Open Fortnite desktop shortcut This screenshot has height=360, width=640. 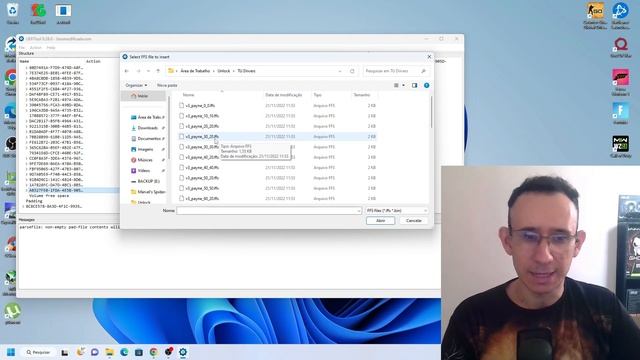pyautogui.click(x=620, y=113)
